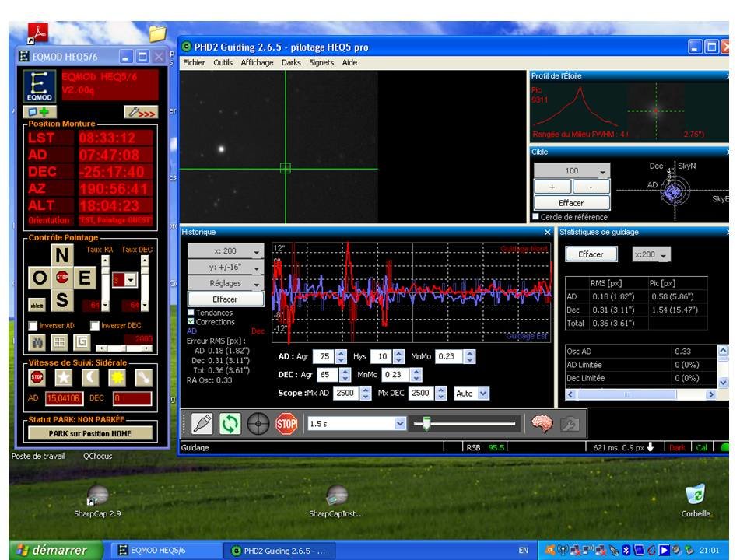
Task: Enable the Tendances checkbox
Action: pyautogui.click(x=191, y=313)
